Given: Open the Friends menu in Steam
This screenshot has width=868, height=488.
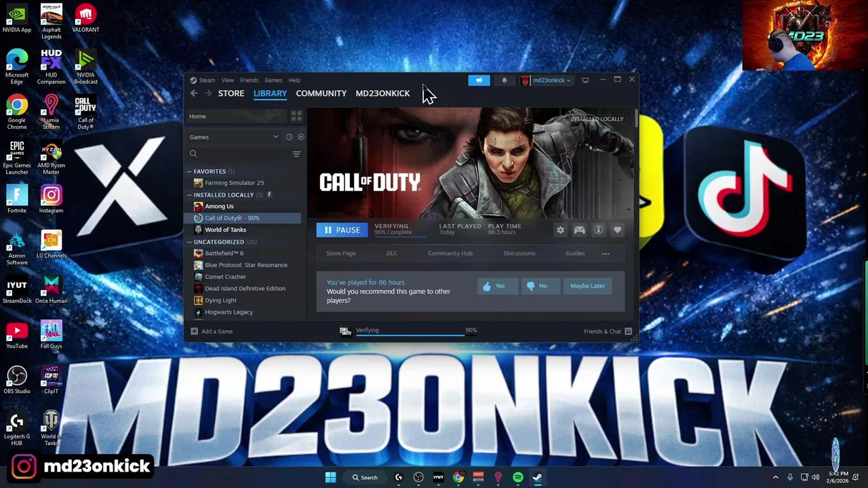Looking at the screenshot, I should (249, 80).
